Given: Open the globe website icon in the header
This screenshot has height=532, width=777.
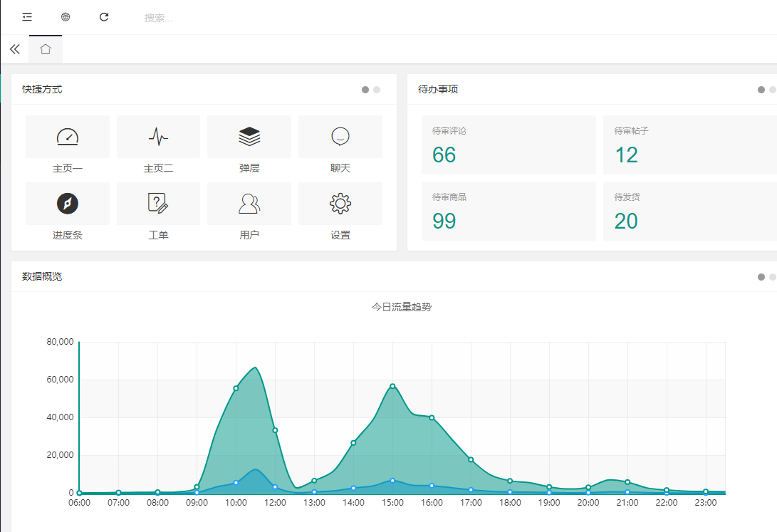Looking at the screenshot, I should (x=66, y=17).
